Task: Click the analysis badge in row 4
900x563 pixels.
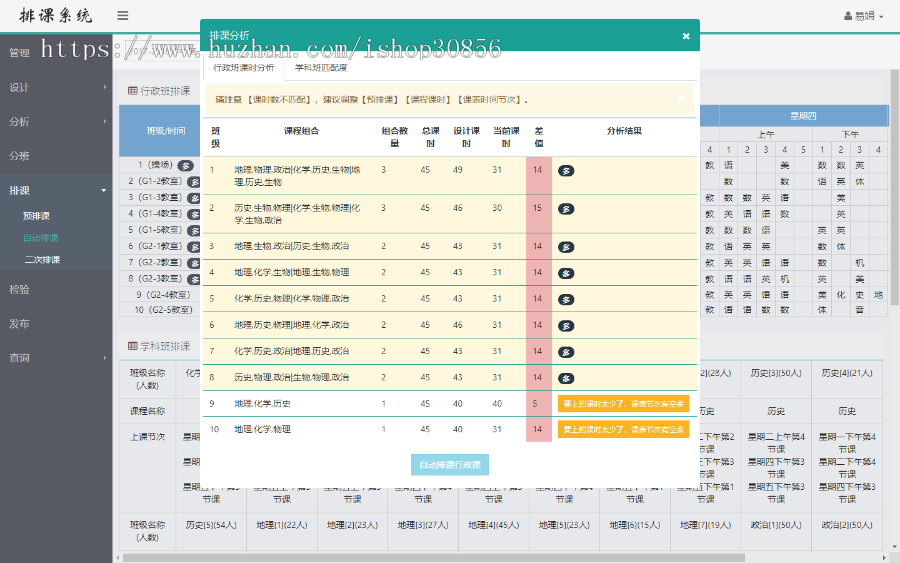Action: pos(566,273)
